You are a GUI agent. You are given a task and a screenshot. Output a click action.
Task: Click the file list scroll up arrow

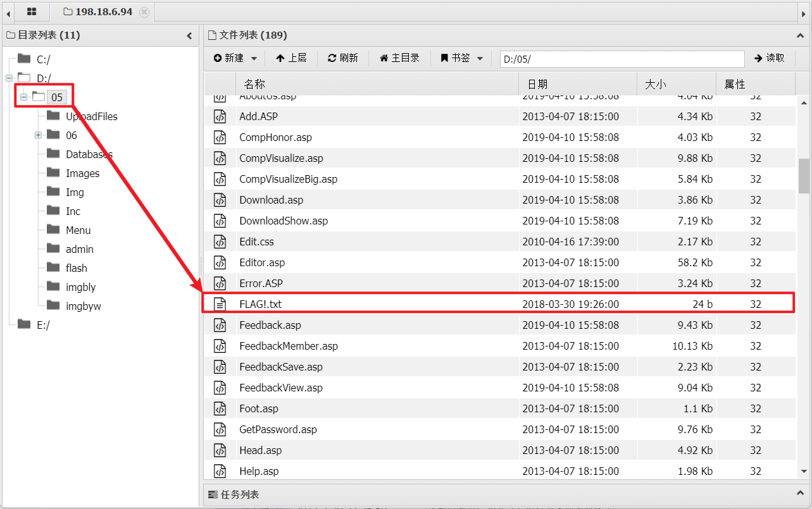click(x=804, y=102)
